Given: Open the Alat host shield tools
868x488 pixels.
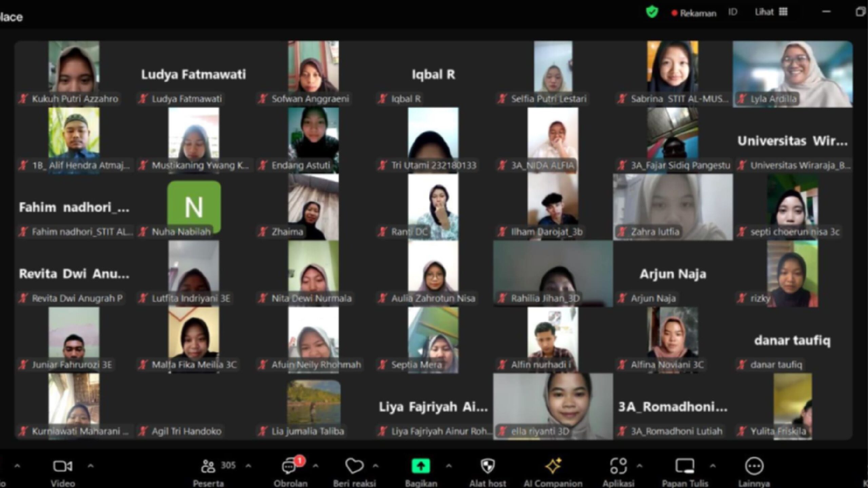Looking at the screenshot, I should coord(488,466).
